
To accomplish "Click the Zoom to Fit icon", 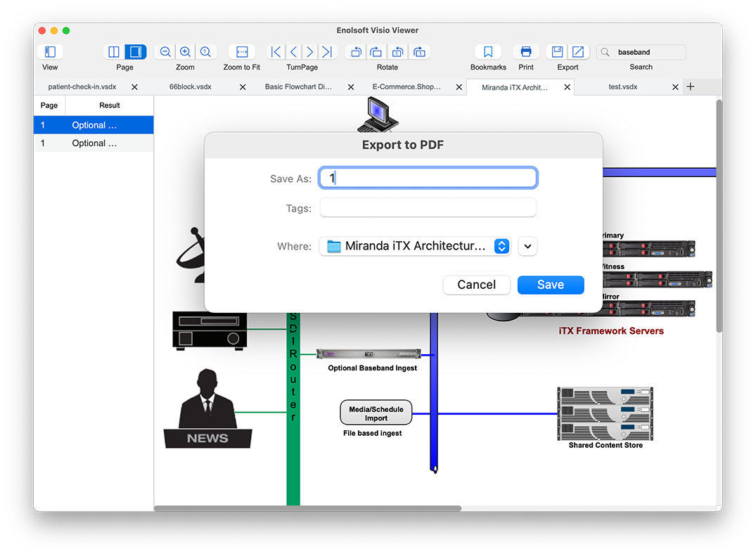I will pyautogui.click(x=242, y=52).
